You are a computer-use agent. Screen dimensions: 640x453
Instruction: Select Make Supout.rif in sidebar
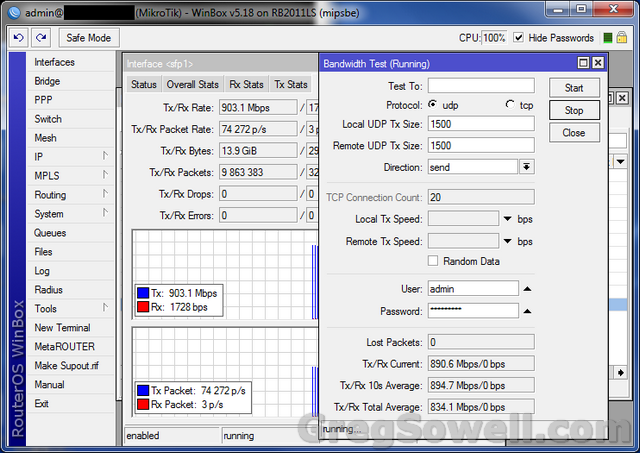(70, 366)
